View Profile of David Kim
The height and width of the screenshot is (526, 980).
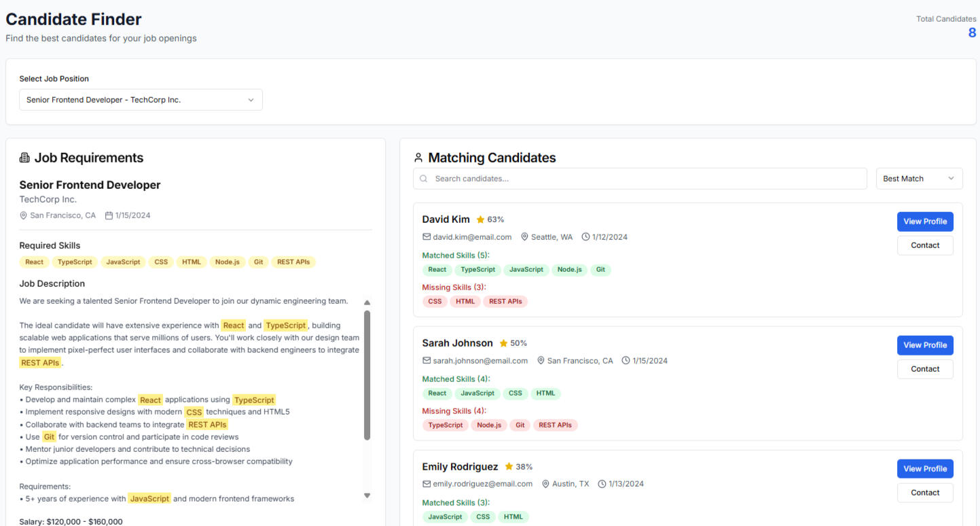tap(924, 222)
